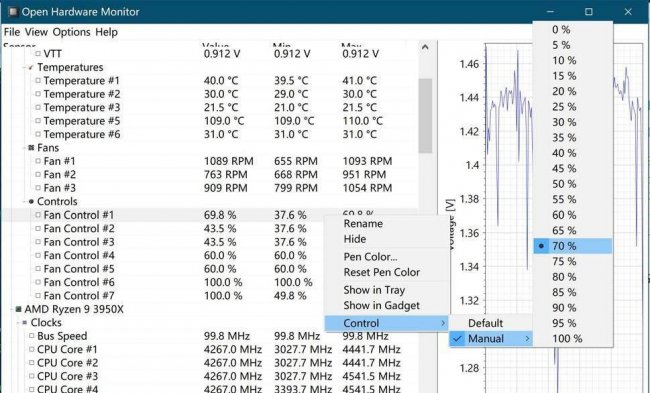Set manual fan speed to 60 %

[573, 215]
